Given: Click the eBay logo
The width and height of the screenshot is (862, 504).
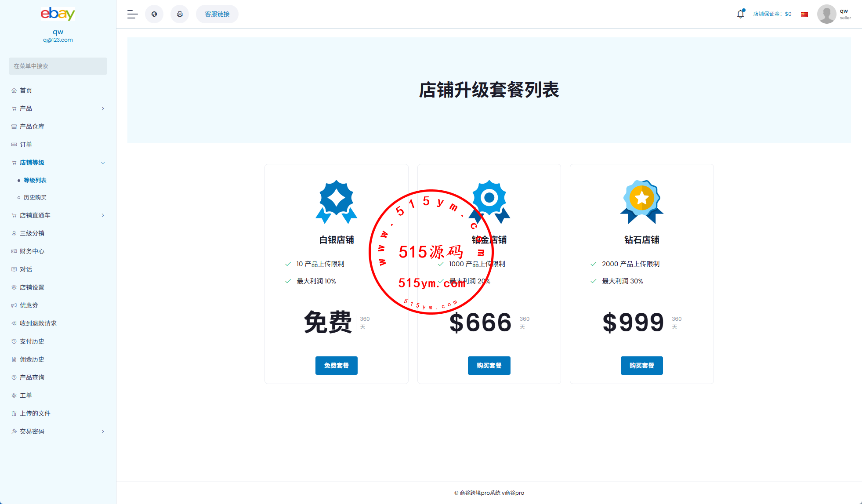Looking at the screenshot, I should [x=58, y=14].
